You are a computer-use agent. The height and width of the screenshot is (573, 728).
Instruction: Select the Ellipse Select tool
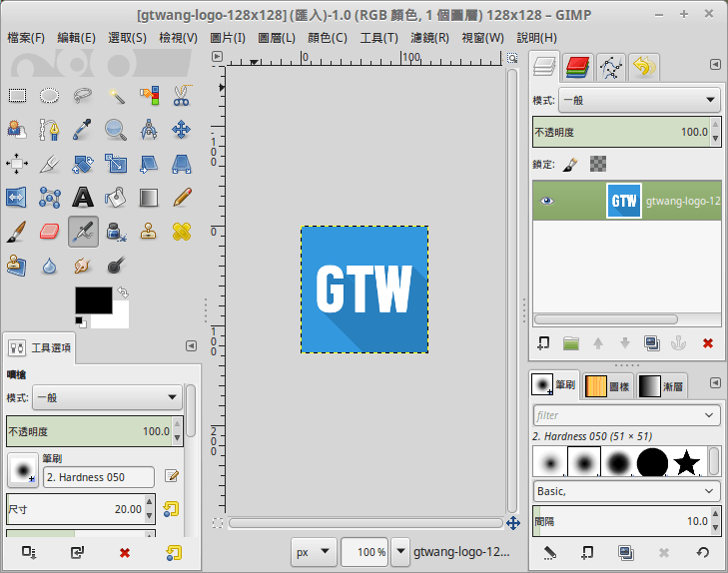point(49,96)
